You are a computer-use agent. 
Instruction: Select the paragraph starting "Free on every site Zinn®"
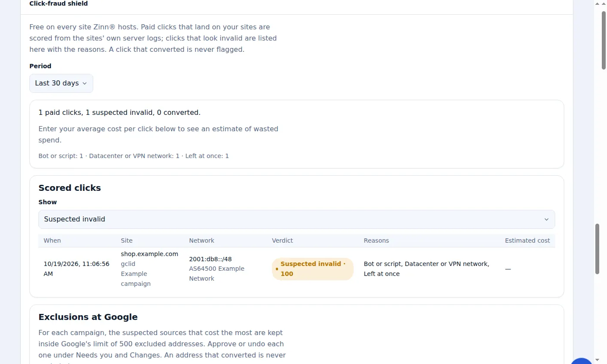153,38
